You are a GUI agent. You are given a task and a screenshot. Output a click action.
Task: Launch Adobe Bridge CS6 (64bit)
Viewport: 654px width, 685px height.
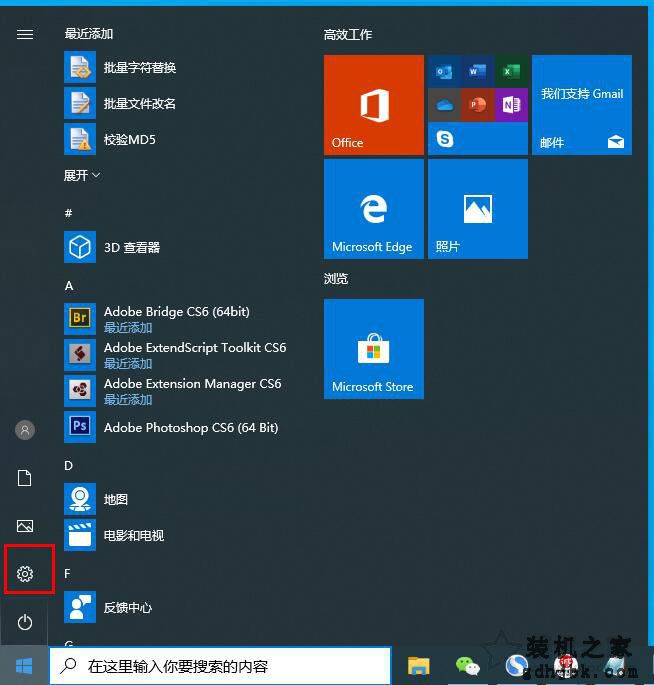pos(157,319)
